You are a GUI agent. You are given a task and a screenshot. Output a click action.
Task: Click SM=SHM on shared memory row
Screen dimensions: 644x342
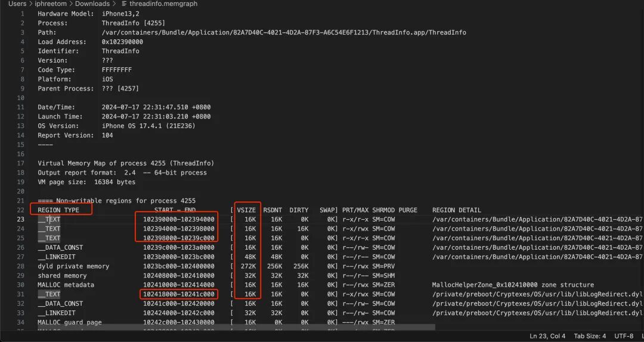click(383, 275)
